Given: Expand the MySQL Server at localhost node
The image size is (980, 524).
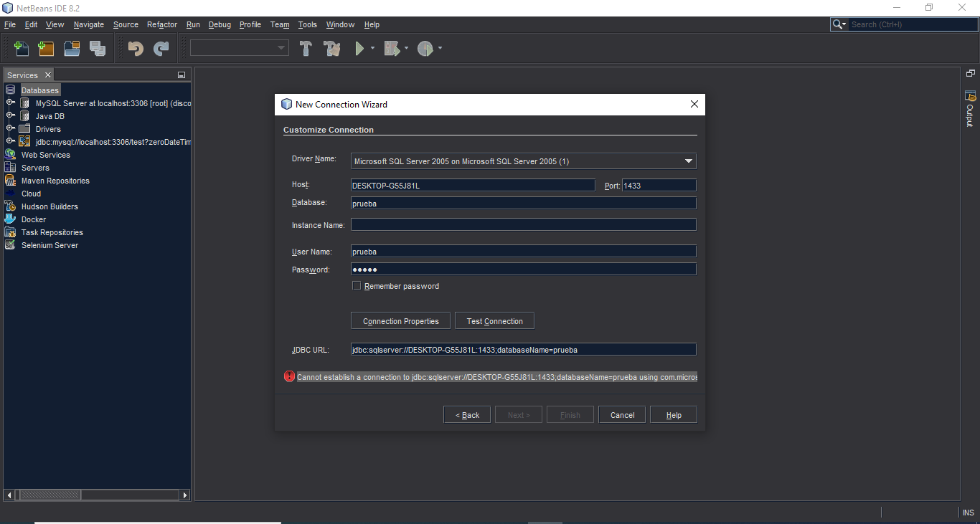Looking at the screenshot, I should click(x=11, y=103).
